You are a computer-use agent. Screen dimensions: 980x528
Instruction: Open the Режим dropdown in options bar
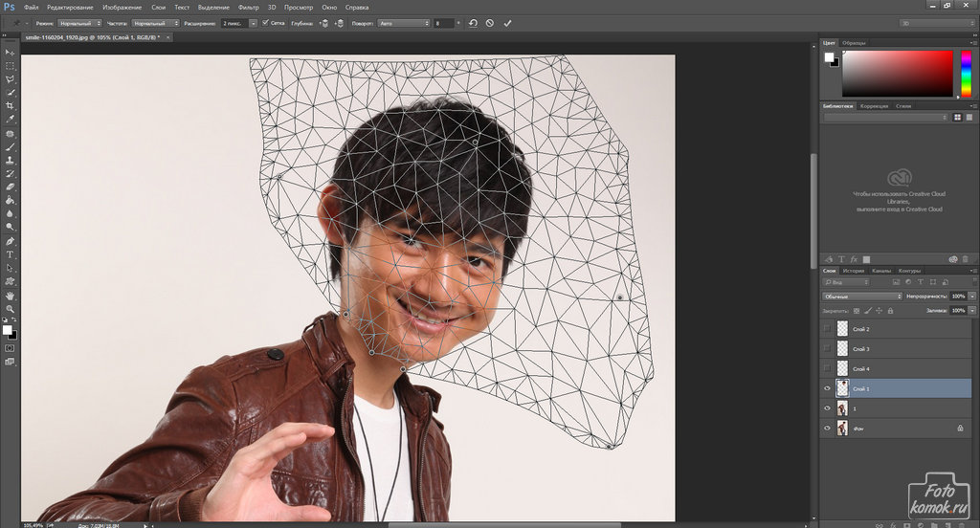click(78, 22)
